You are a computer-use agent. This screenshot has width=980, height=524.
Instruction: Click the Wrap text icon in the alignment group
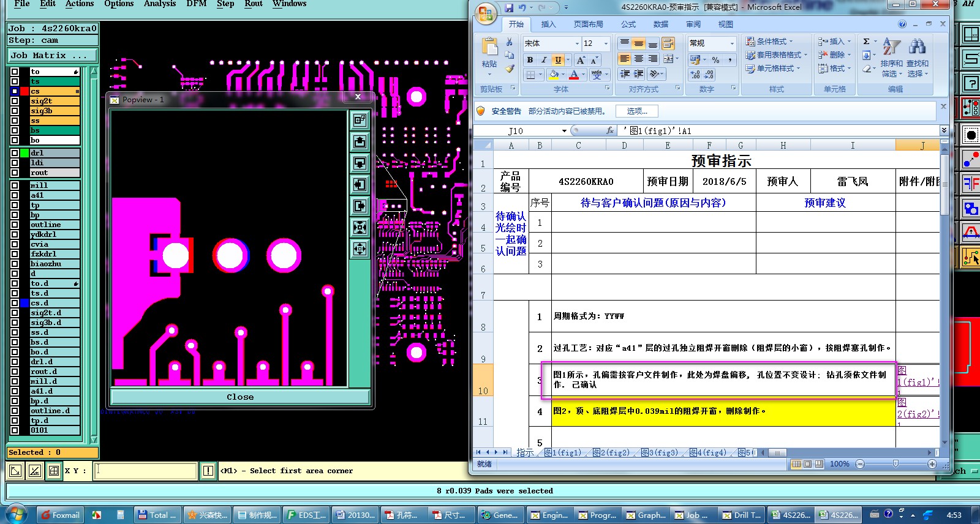coord(668,43)
